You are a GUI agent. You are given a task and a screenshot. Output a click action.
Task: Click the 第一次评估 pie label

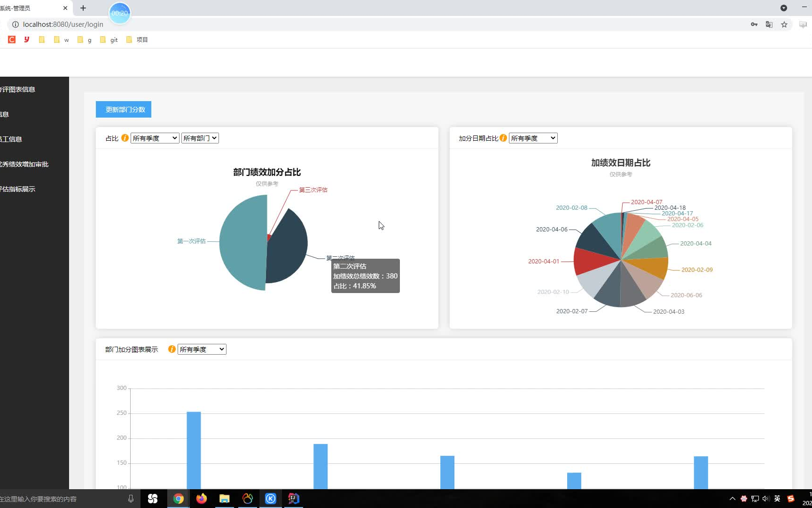coord(191,241)
